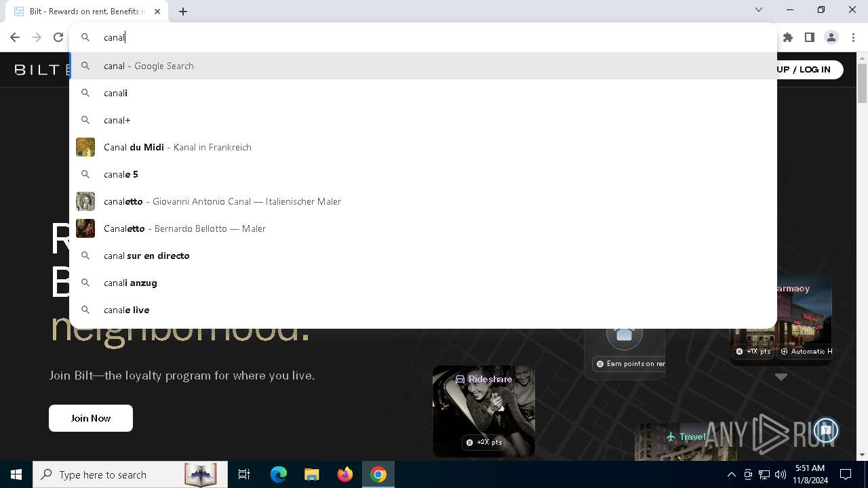868x488 pixels.
Task: Toggle the side panel icon
Action: pyautogui.click(x=810, y=37)
